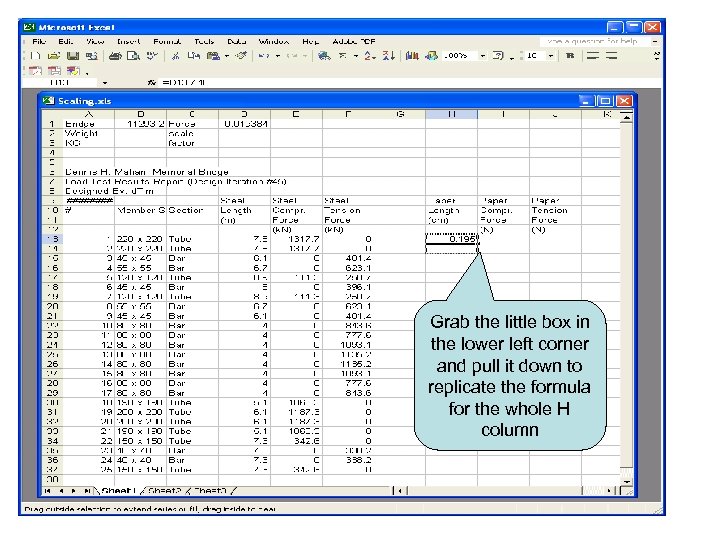The width and height of the screenshot is (720, 540).
Task: Click the Paste clipboard icon
Action: click(x=213, y=56)
